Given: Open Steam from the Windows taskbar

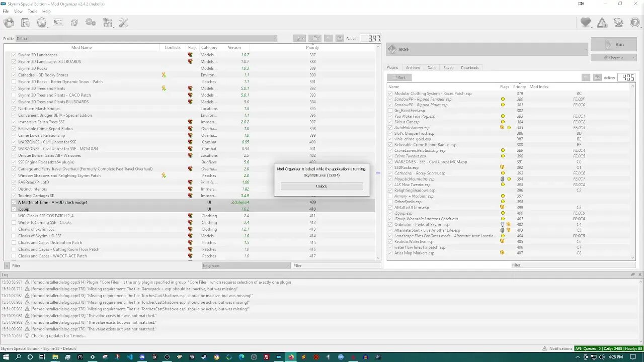Looking at the screenshot, I should point(204,357).
